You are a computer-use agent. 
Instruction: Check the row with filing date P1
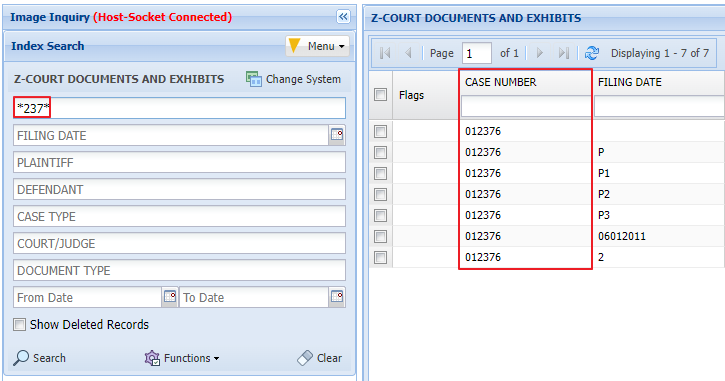[x=381, y=173]
